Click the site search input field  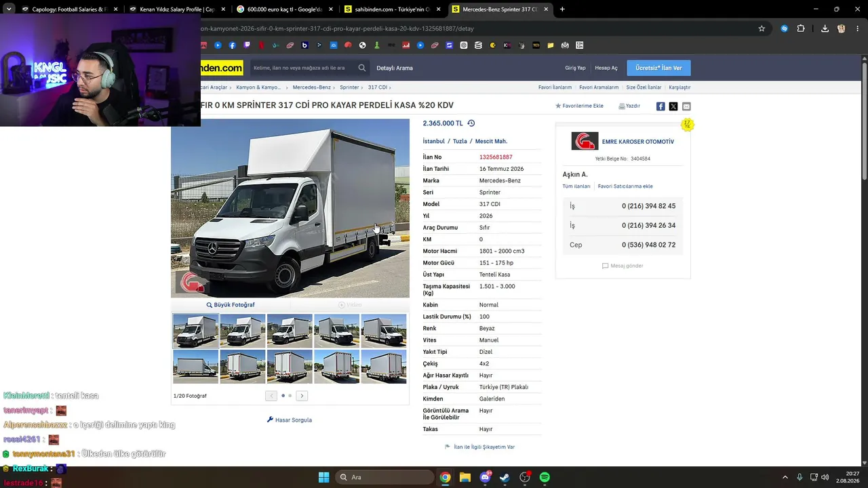pyautogui.click(x=302, y=68)
